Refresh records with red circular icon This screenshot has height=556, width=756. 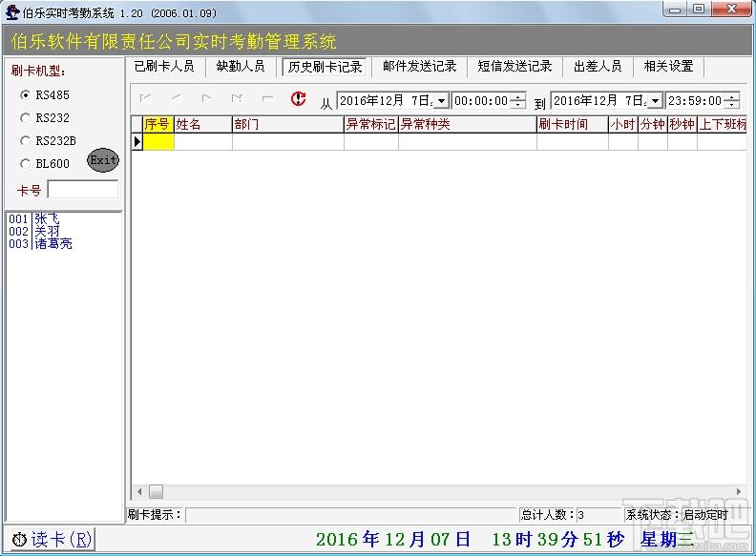click(298, 98)
